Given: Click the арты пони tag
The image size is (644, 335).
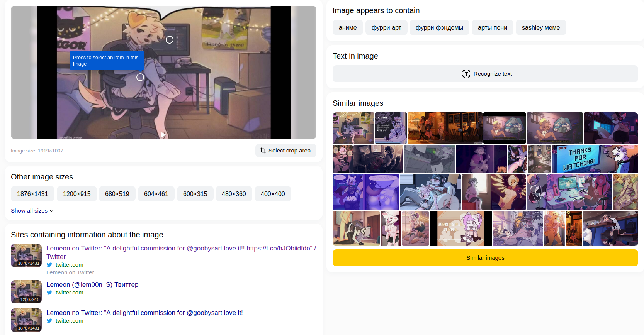Looking at the screenshot, I should [x=493, y=27].
